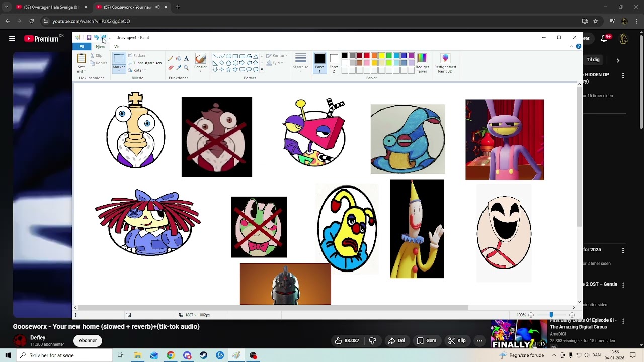Image resolution: width=644 pixels, height=362 pixels.
Task: Click the Undo arrow in Paint
Action: click(96, 37)
